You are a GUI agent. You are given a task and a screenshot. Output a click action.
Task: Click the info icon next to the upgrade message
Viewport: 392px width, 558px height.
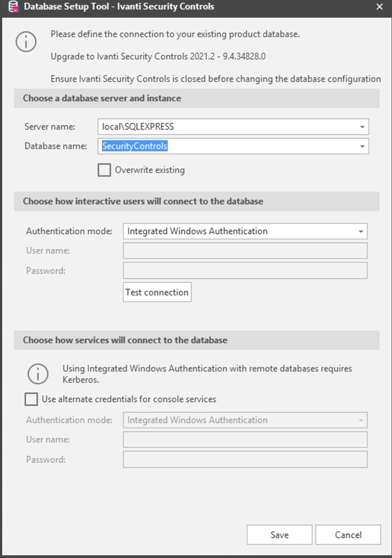26,41
